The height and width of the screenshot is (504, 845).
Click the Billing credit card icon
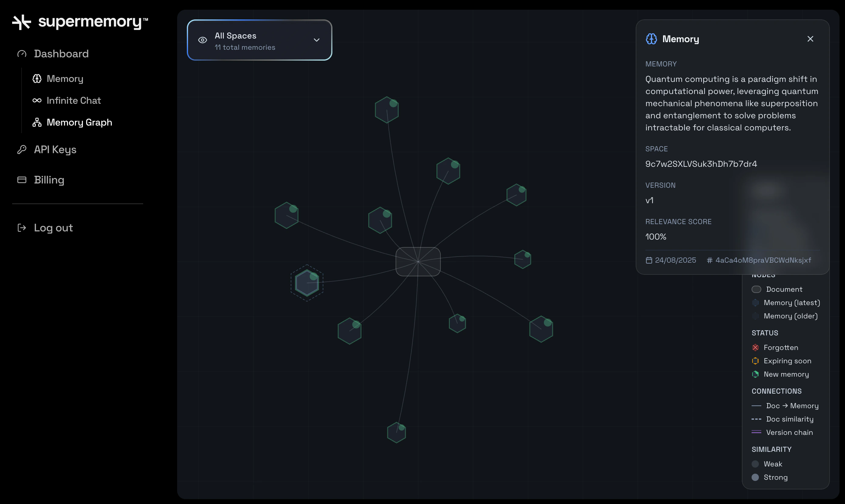click(x=22, y=180)
